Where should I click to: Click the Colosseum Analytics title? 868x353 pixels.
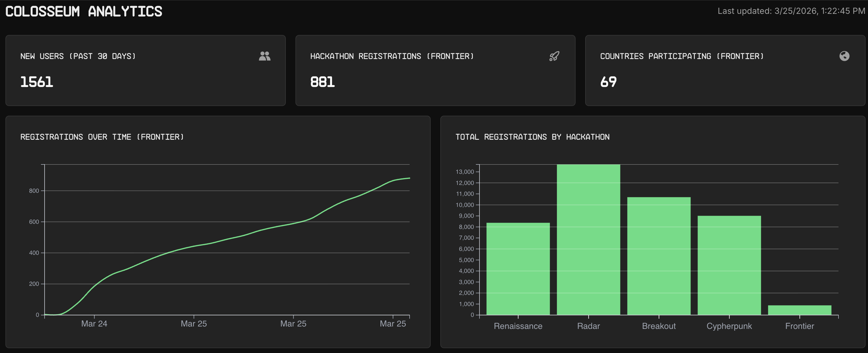(83, 11)
